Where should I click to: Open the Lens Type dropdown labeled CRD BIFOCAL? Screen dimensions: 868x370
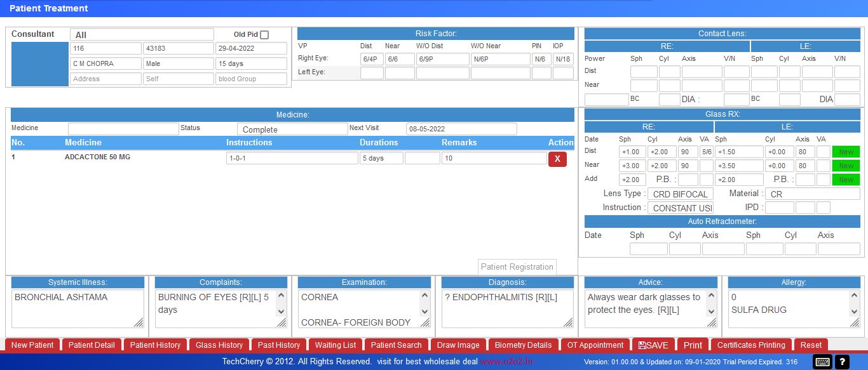tap(680, 194)
